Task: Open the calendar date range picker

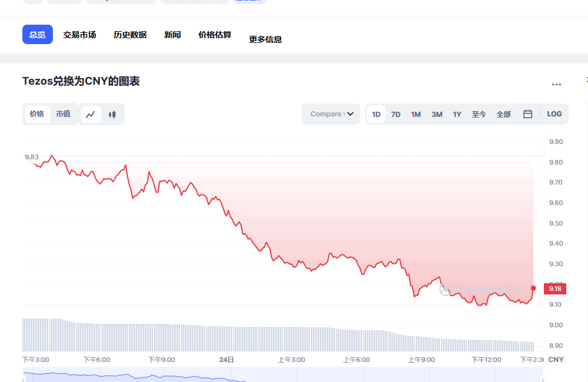Action: (x=527, y=114)
